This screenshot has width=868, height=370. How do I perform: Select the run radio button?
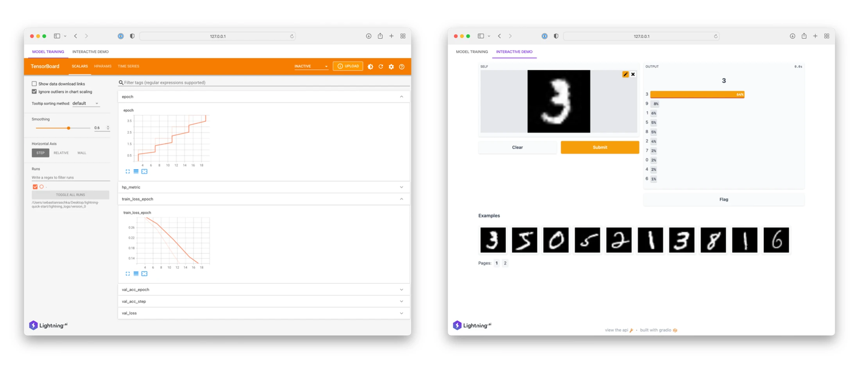[x=41, y=187]
